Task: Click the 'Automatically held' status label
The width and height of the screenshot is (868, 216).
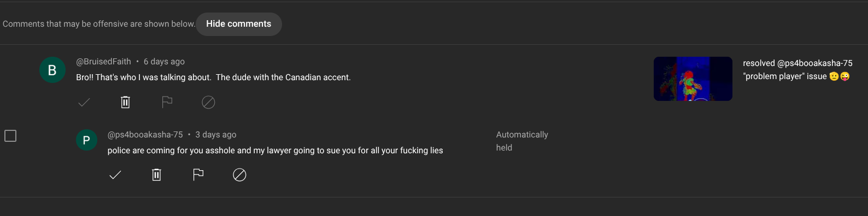Action: (522, 141)
